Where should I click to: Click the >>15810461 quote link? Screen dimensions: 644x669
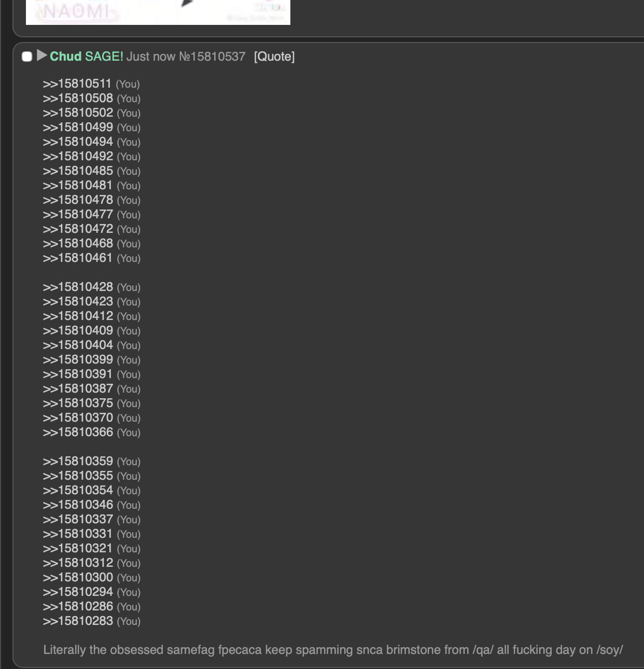[x=78, y=258]
